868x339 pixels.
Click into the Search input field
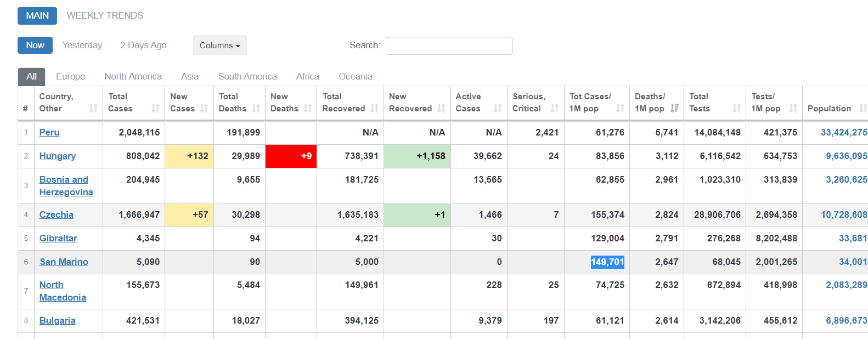449,46
